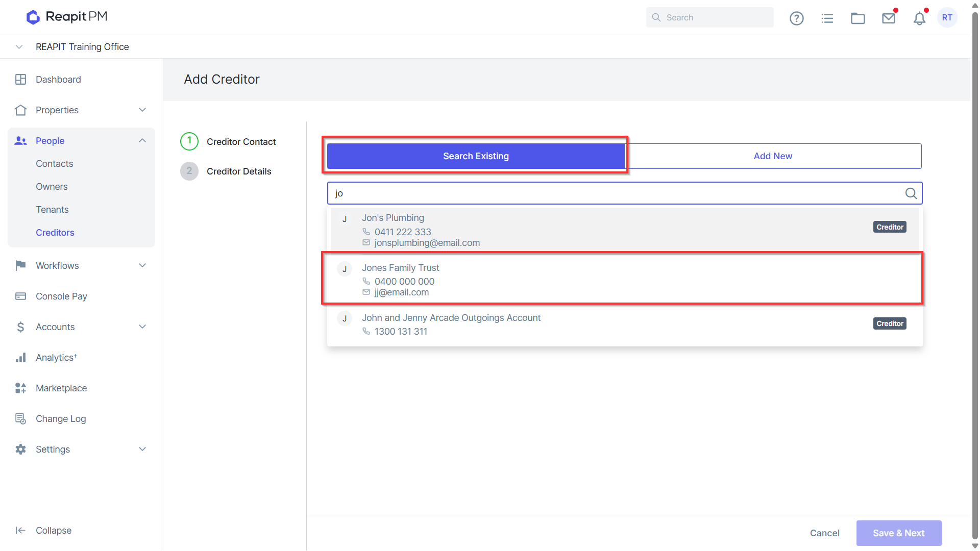
Task: Click the Save & Next button
Action: click(x=898, y=533)
